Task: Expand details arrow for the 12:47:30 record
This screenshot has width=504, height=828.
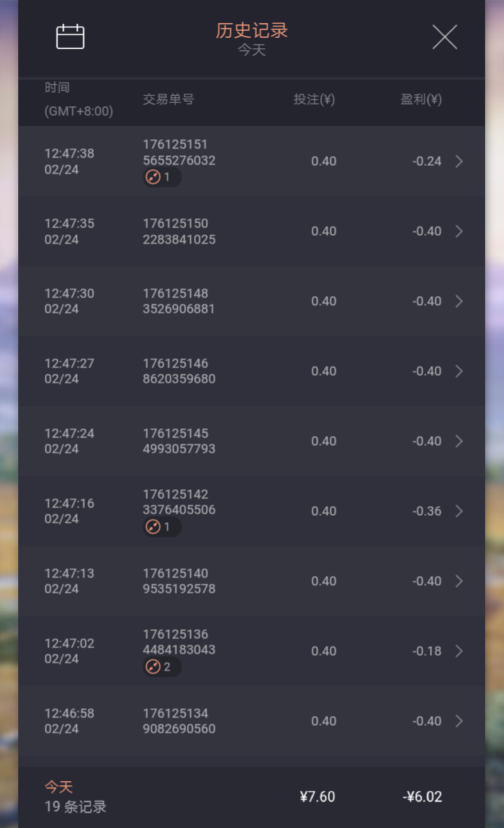Action: pyautogui.click(x=459, y=302)
